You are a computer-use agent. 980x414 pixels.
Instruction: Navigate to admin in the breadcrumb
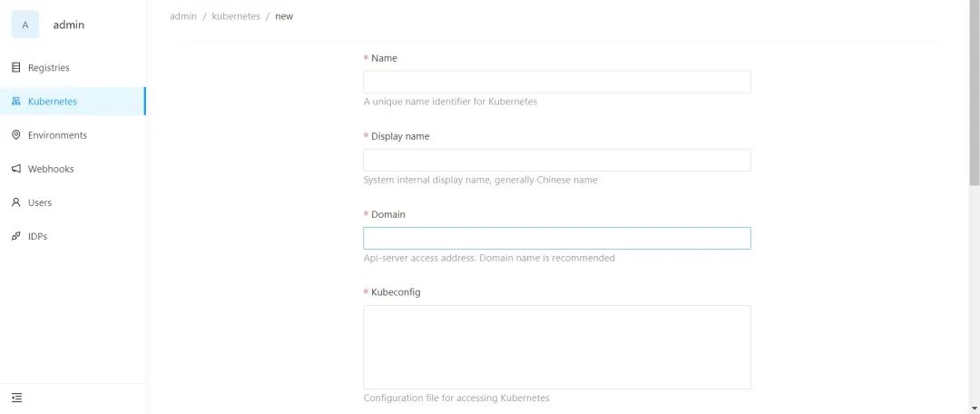[x=183, y=16]
